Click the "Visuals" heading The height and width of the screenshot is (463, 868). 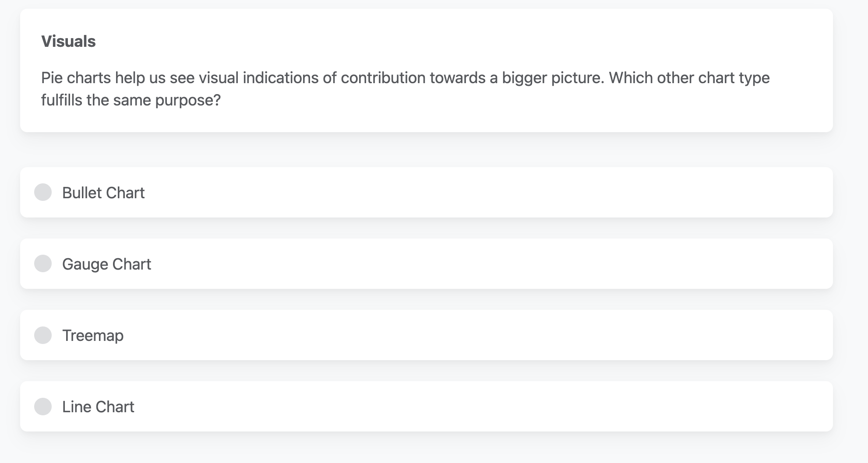point(68,41)
